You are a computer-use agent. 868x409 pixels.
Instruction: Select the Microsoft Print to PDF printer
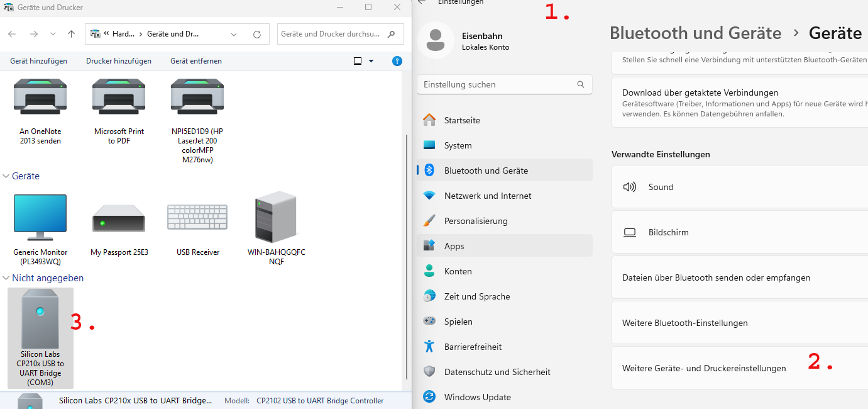[x=119, y=97]
